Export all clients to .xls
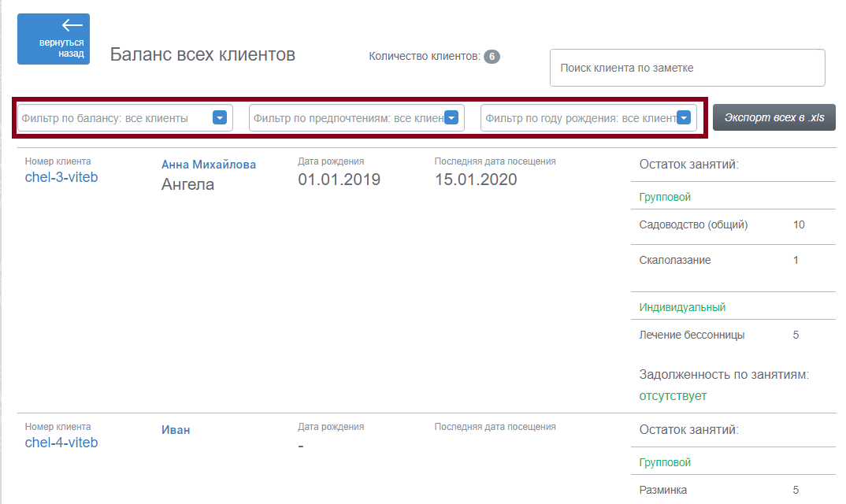Screen dimensions: 846x504 [774, 117]
